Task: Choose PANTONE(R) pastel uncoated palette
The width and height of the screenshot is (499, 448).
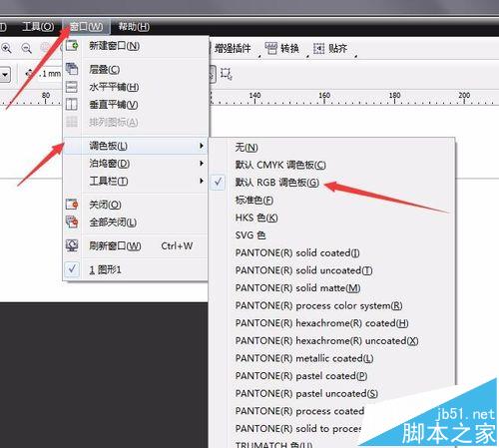Action: pos(306,394)
